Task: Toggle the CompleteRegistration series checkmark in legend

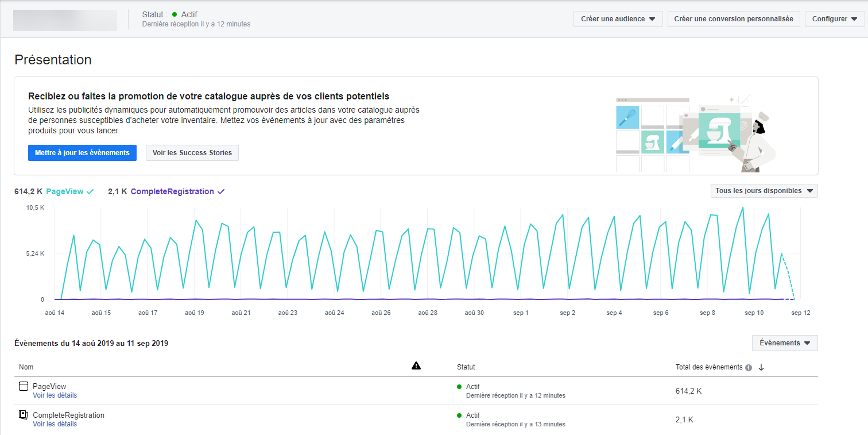Action: 221,192
